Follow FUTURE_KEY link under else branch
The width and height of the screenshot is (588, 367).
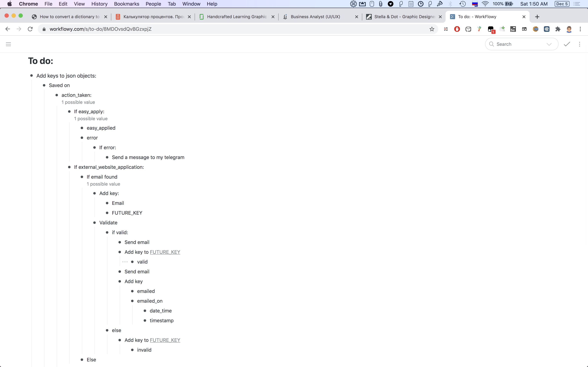(x=165, y=340)
